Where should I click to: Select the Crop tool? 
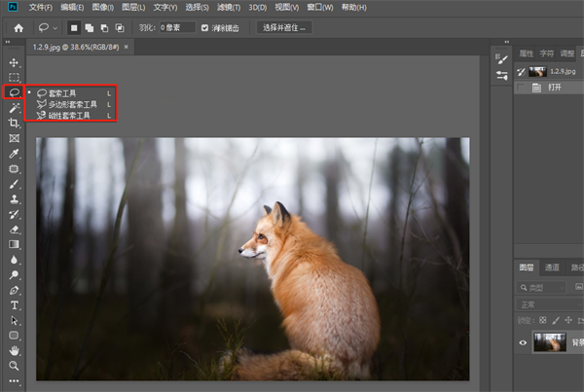tap(15, 124)
